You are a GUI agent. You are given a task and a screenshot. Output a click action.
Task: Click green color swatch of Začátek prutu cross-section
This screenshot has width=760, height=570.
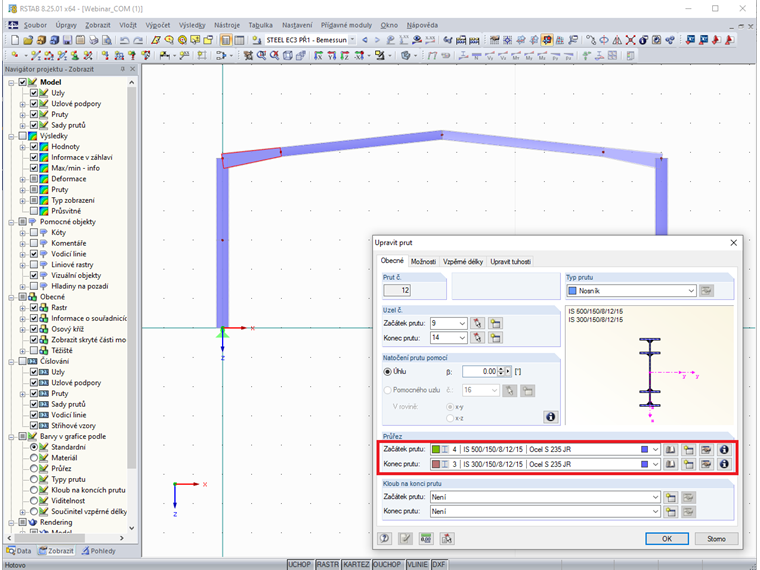(x=436, y=450)
